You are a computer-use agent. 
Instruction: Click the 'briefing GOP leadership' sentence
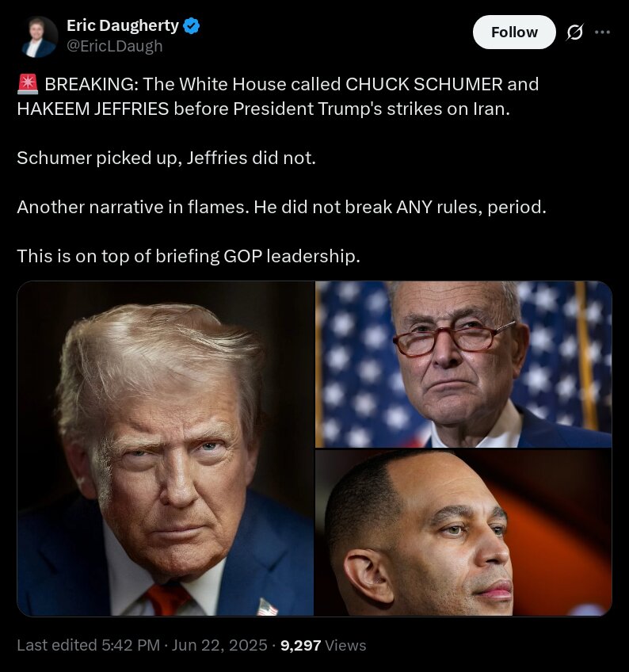point(189,256)
